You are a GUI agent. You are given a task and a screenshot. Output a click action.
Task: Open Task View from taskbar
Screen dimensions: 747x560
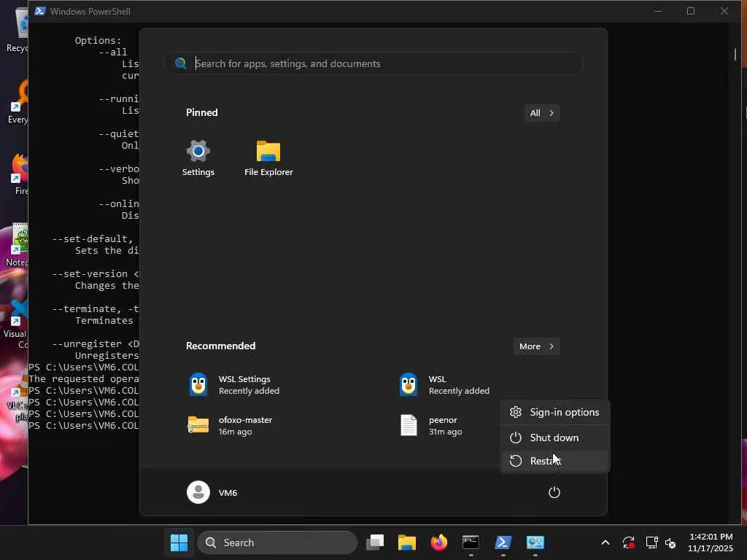pos(375,542)
